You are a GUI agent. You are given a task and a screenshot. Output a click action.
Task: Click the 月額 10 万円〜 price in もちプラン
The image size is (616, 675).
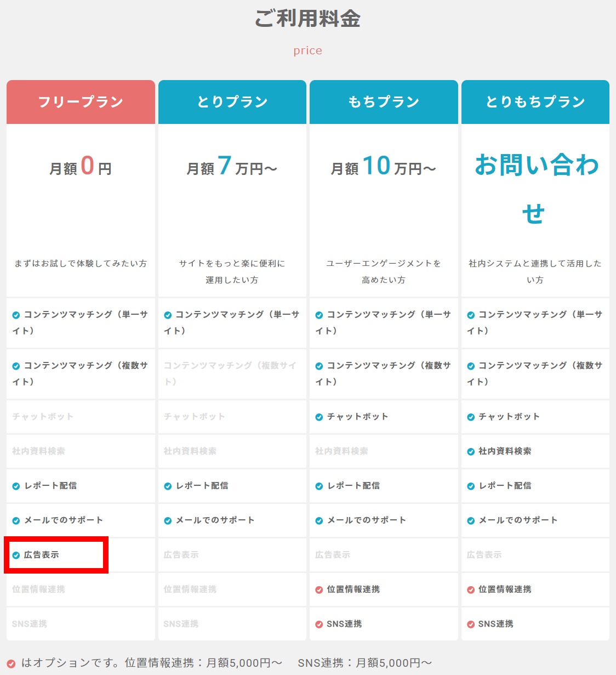coord(383,166)
